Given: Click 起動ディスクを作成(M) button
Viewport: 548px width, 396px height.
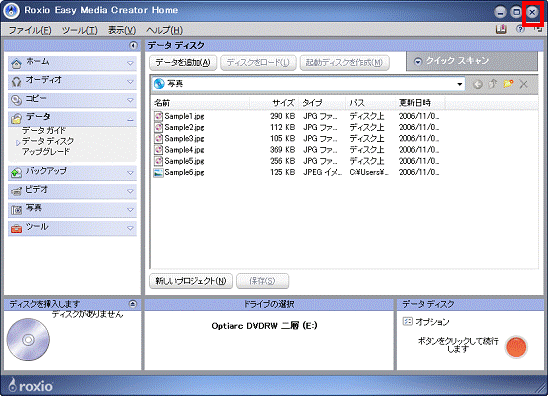Looking at the screenshot, I should click(x=344, y=63).
